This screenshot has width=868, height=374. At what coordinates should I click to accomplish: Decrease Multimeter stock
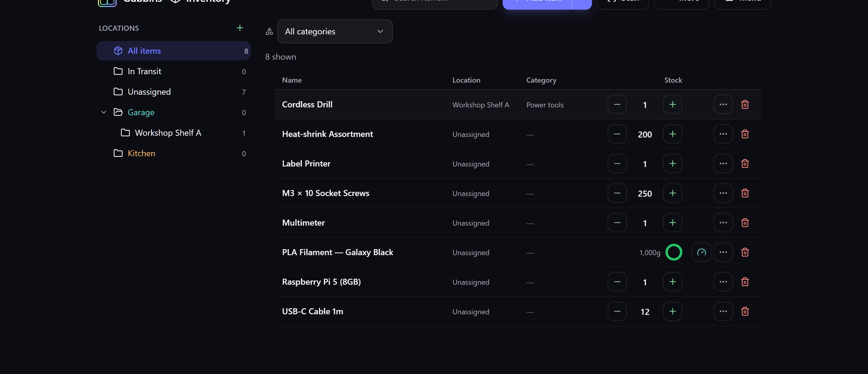pyautogui.click(x=617, y=223)
